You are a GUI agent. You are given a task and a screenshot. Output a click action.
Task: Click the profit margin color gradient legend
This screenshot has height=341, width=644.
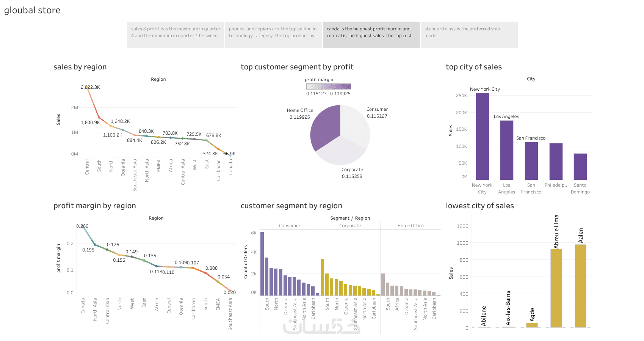coord(328,86)
